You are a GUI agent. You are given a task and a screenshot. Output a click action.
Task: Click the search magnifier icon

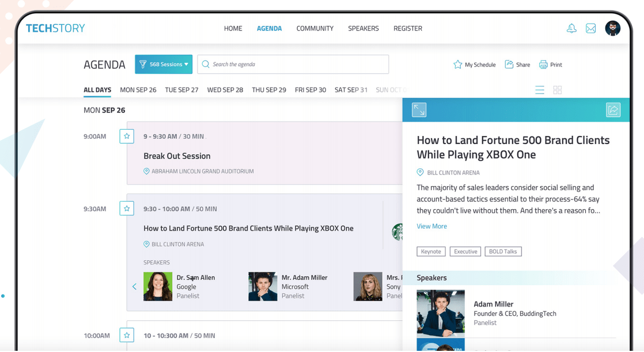(206, 64)
